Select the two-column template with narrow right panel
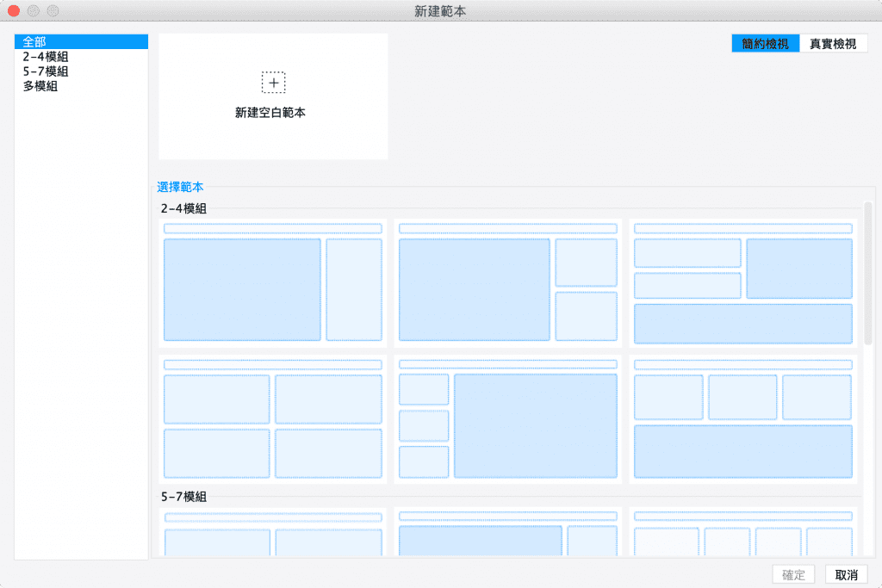882x588 pixels. [273, 282]
